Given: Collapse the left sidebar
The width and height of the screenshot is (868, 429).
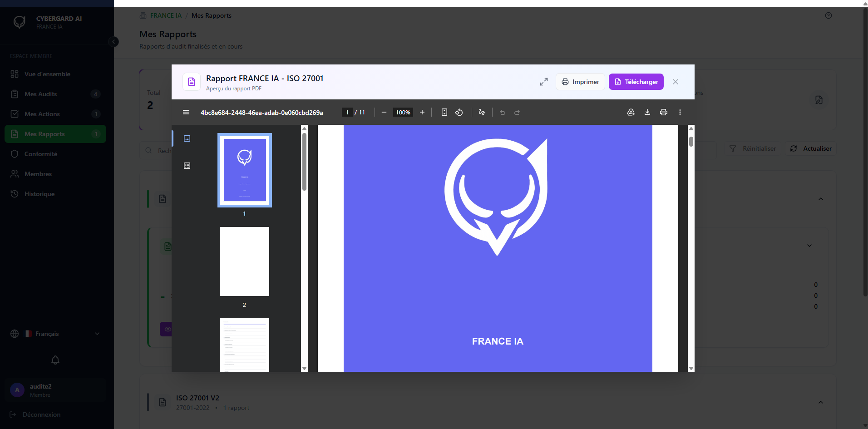Looking at the screenshot, I should (x=113, y=42).
